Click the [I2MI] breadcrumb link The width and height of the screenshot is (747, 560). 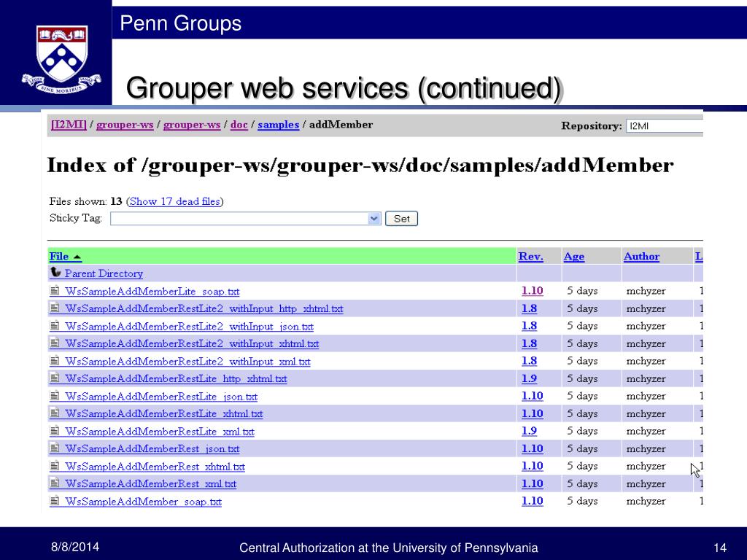coord(69,125)
